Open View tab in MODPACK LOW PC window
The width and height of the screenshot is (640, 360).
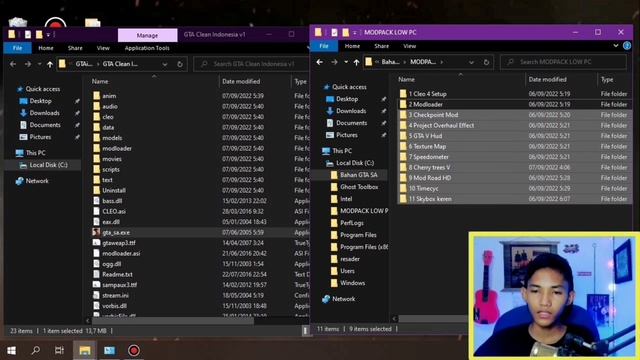409,46
